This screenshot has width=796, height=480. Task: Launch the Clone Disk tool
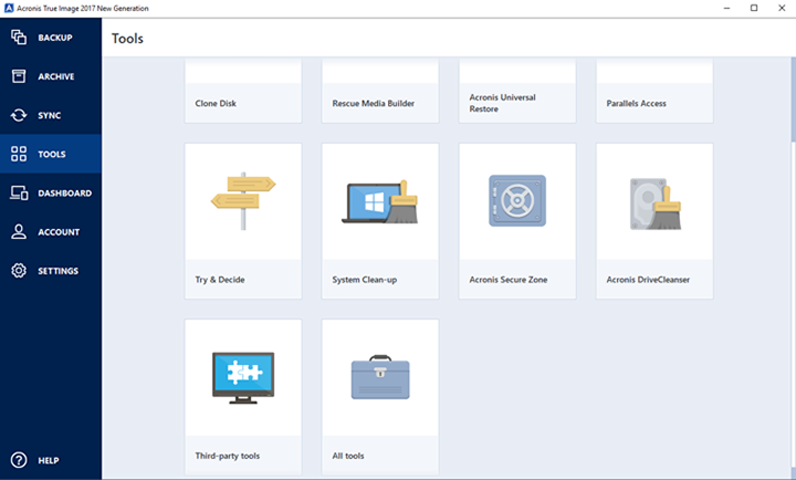pos(243,102)
